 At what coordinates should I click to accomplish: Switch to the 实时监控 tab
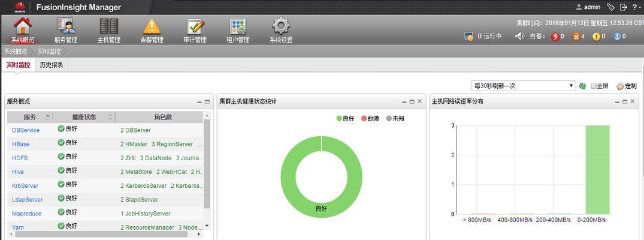coord(18,65)
